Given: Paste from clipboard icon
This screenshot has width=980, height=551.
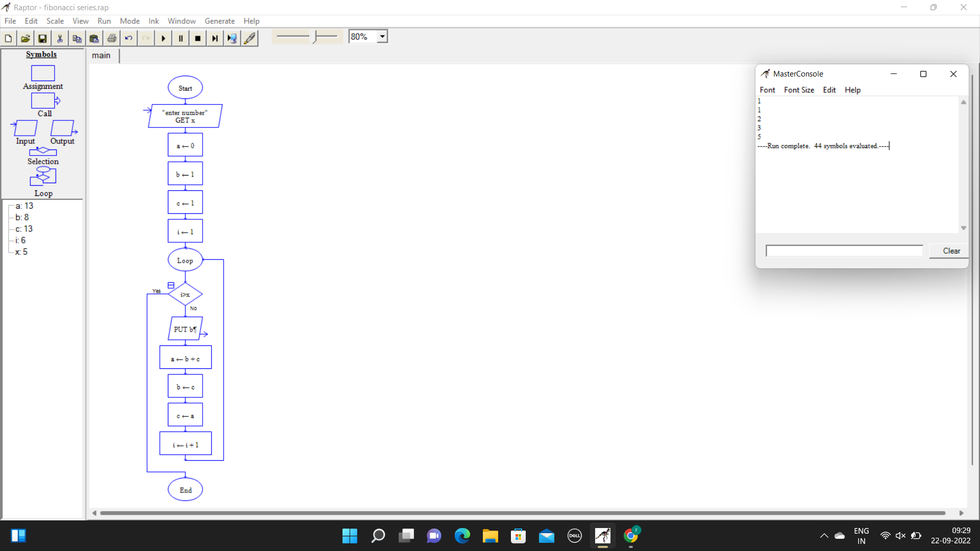Looking at the screenshot, I should pos(94,38).
